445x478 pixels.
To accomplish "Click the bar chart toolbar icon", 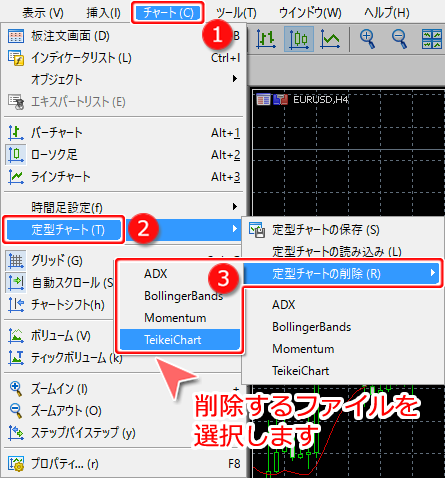I will (x=266, y=39).
